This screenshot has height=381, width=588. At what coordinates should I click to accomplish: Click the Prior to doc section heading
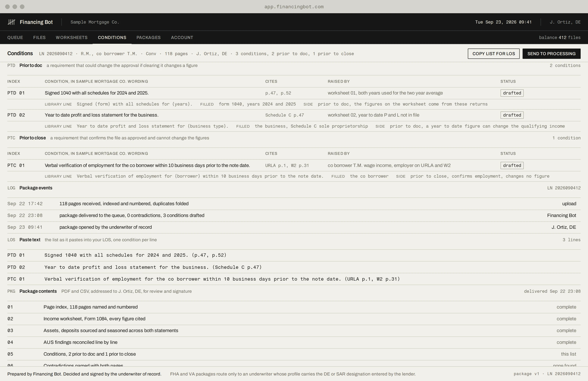[31, 65]
